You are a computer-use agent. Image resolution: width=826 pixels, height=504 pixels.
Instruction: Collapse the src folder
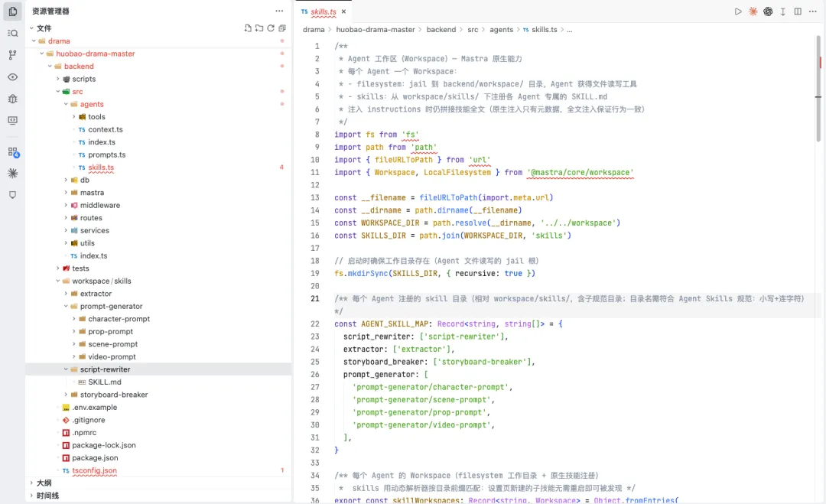(58, 91)
